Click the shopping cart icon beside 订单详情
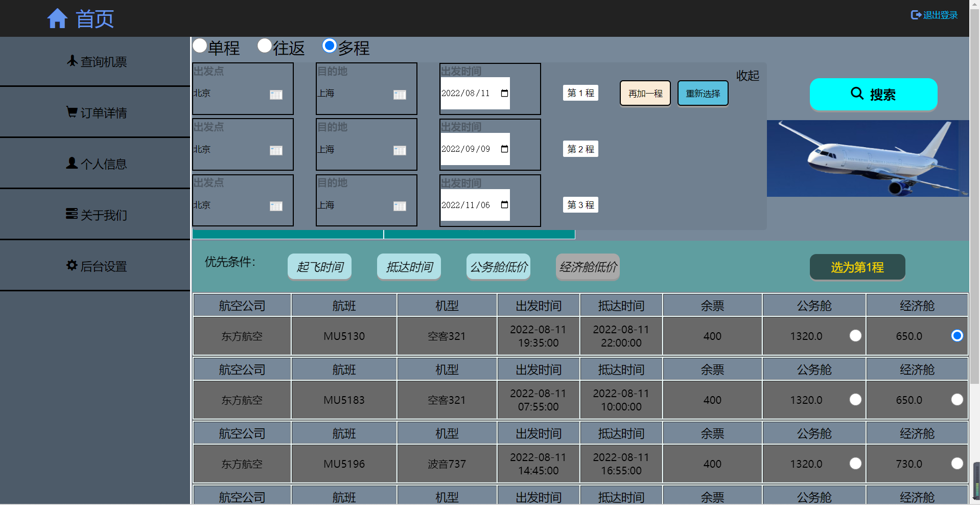 (72, 112)
